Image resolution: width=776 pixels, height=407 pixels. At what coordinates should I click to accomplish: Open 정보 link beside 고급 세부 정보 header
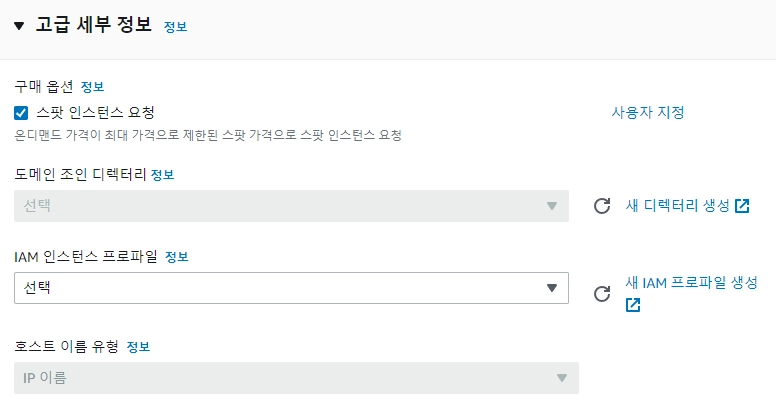pos(175,27)
